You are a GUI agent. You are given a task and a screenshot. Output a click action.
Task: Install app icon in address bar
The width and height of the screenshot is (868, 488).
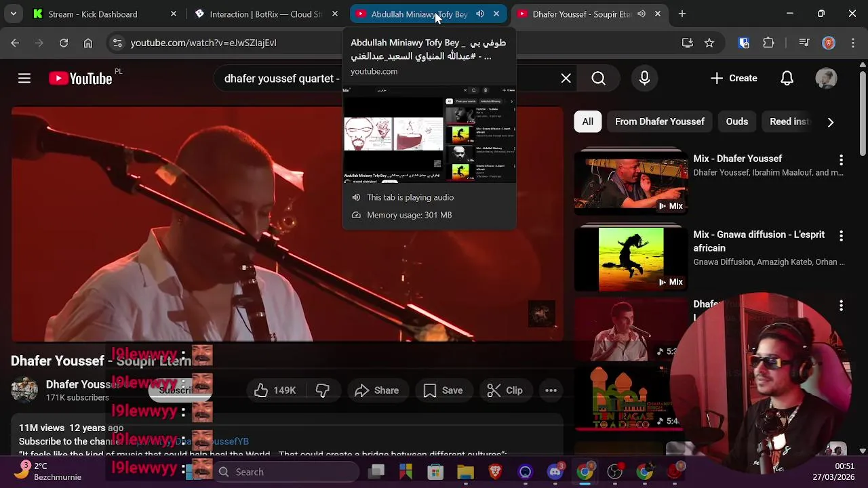click(688, 43)
